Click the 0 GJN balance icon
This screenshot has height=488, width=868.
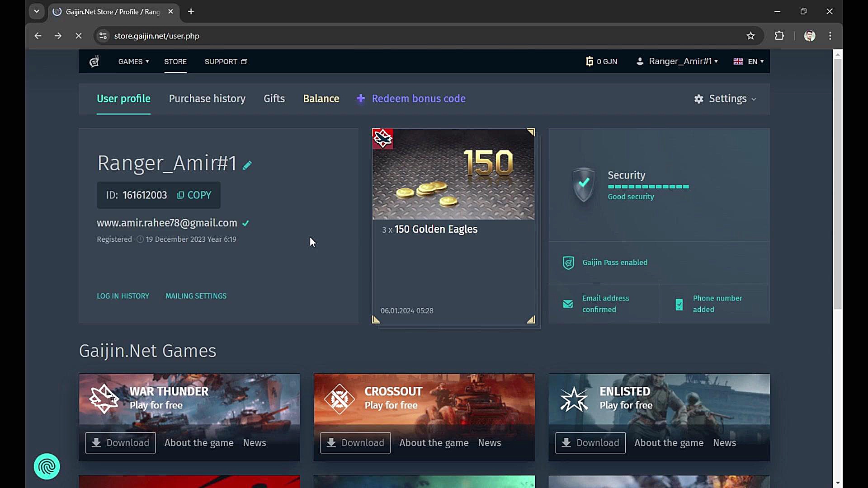point(590,61)
